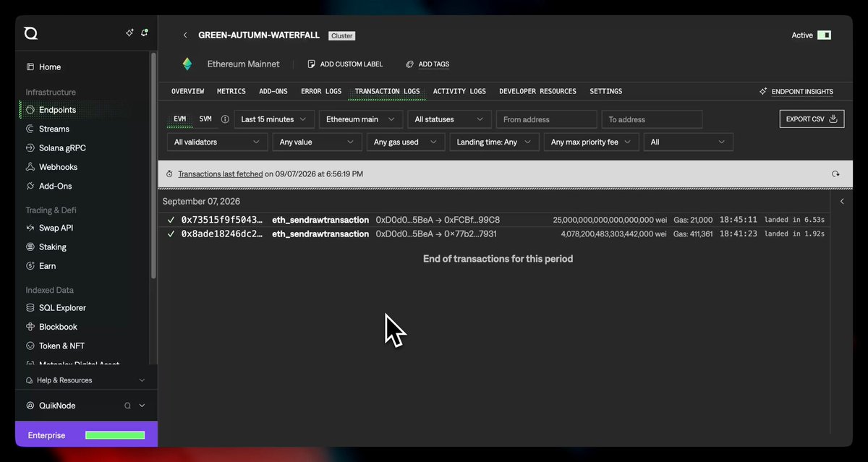
Task: Click the Add Tags link
Action: (427, 64)
